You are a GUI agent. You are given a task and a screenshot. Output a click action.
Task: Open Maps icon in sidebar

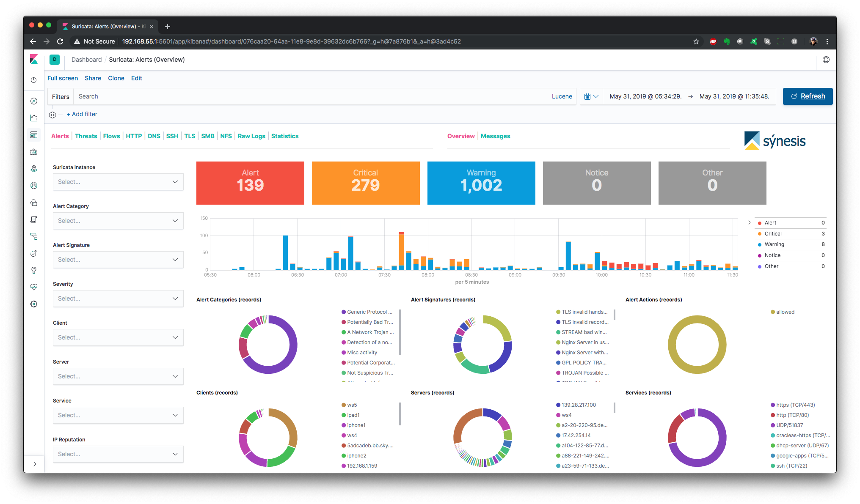(34, 169)
